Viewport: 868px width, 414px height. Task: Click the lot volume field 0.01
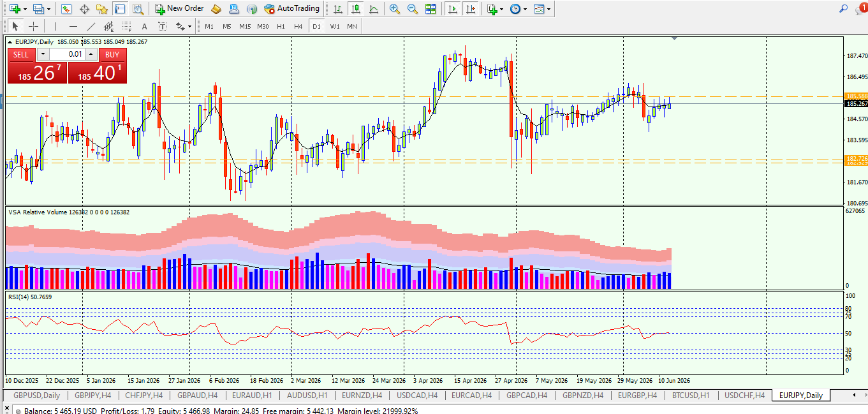(67, 54)
